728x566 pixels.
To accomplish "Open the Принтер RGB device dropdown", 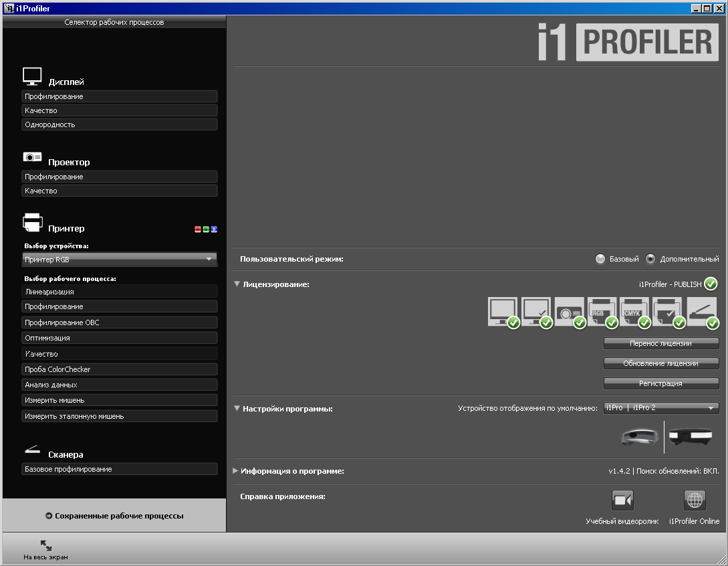I will tap(119, 260).
